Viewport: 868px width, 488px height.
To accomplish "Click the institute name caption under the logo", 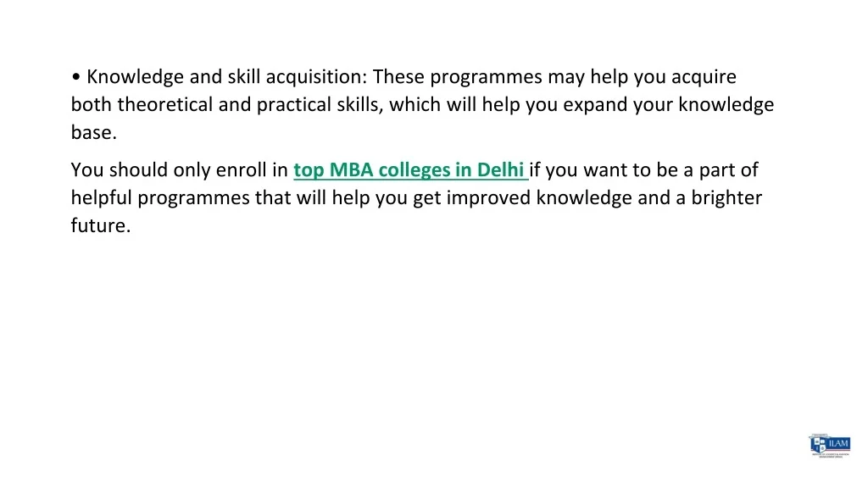I will point(830,456).
